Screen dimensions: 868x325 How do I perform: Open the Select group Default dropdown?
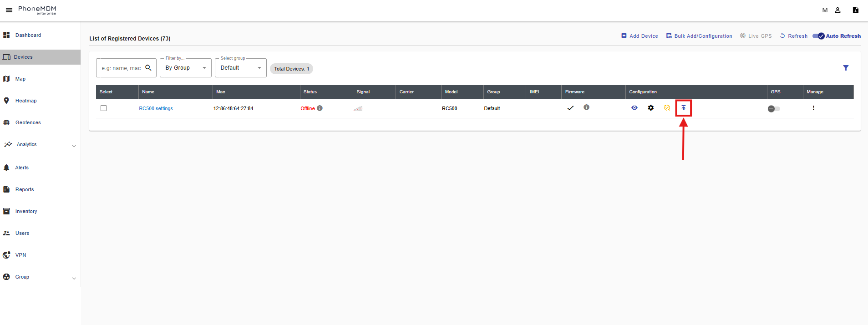[x=240, y=68]
